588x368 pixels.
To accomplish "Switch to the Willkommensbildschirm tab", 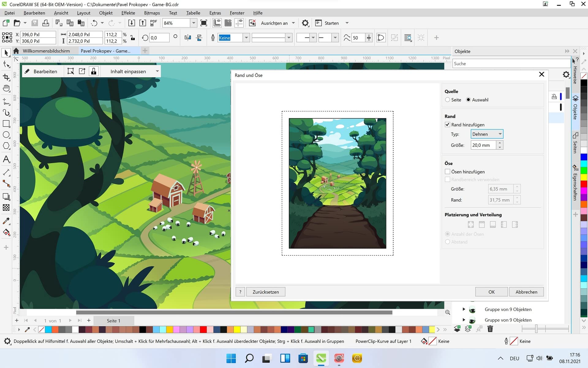I will (46, 51).
